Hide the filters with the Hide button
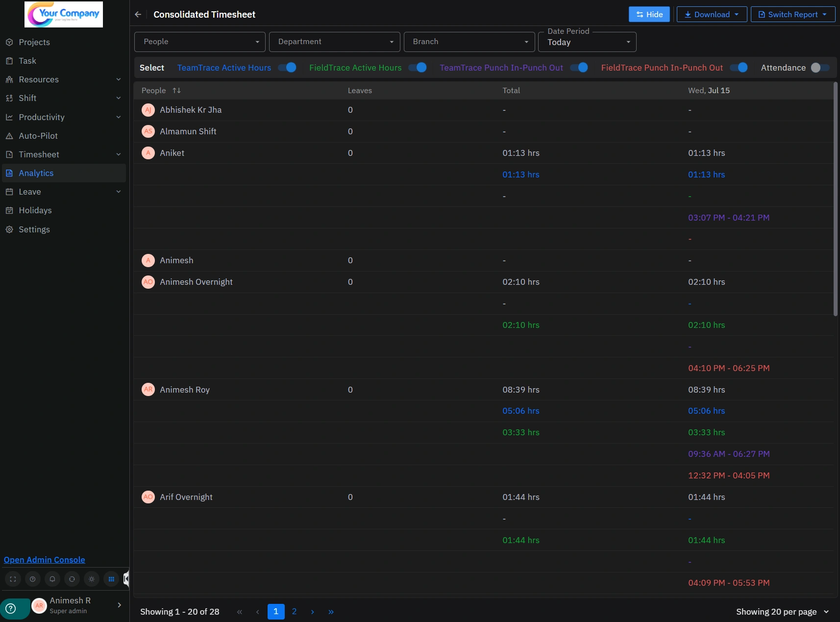 (x=649, y=14)
